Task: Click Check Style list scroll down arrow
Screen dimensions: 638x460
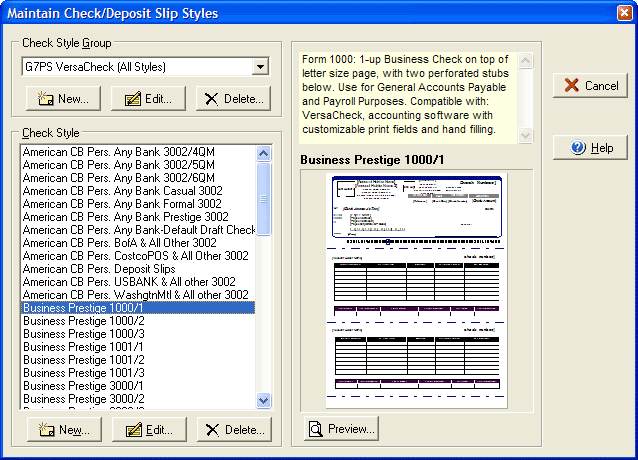Action: tap(264, 400)
